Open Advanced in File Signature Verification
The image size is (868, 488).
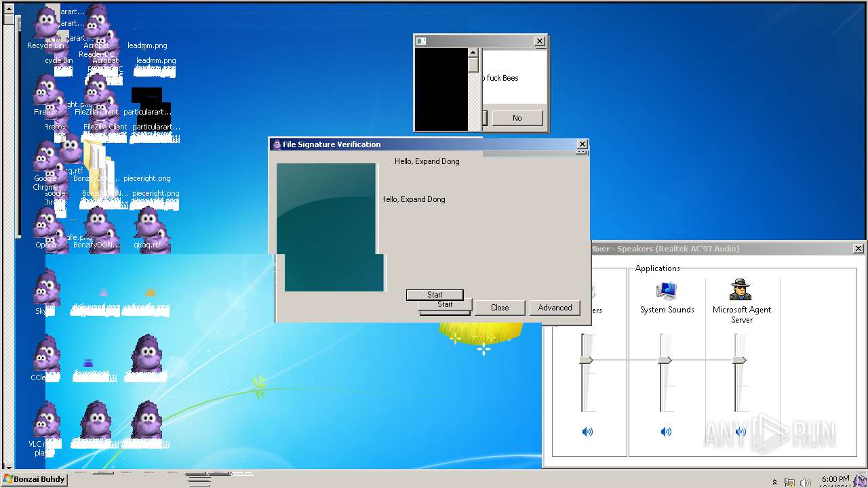point(555,308)
